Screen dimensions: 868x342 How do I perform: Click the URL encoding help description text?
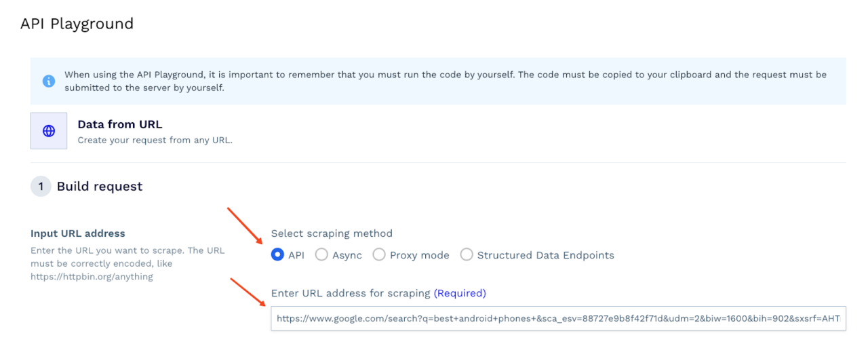(127, 256)
